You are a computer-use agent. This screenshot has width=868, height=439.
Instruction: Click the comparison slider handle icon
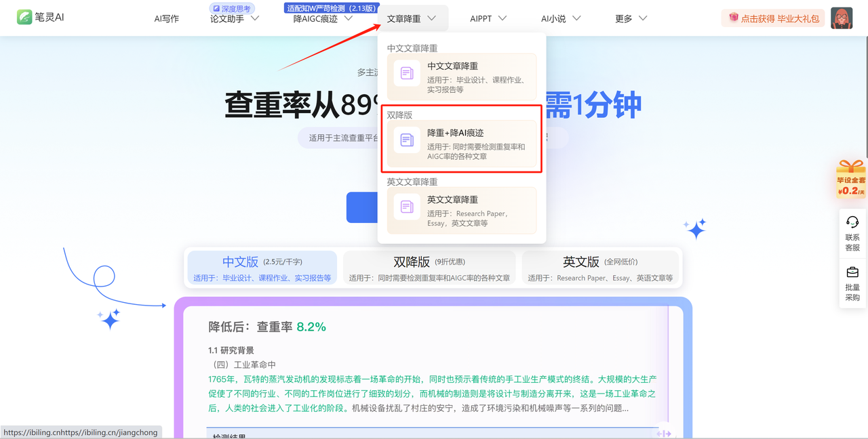click(663, 434)
